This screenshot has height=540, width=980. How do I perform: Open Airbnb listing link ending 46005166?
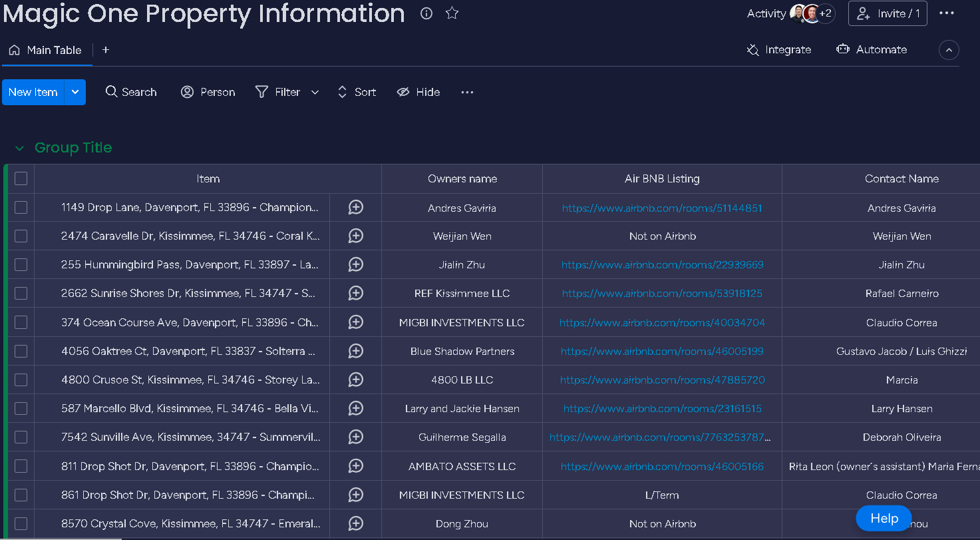(662, 467)
